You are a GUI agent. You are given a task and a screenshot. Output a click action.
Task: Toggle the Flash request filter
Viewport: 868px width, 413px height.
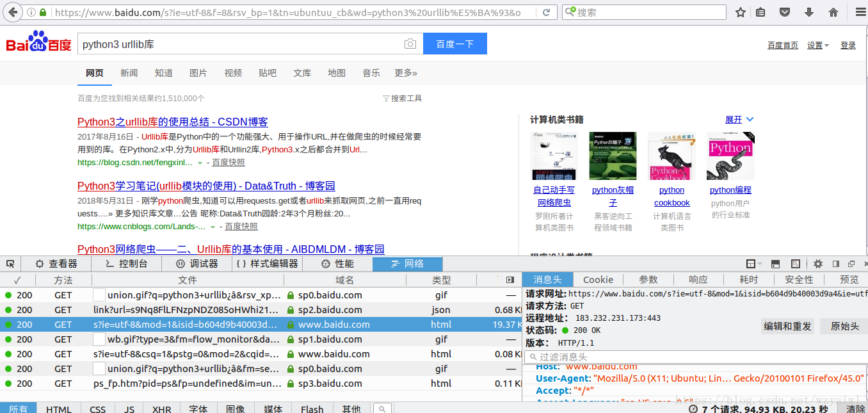312,409
